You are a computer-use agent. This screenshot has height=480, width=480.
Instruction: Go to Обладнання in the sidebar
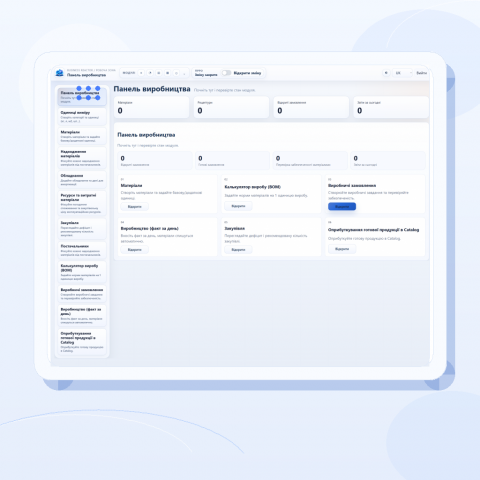coord(82,180)
